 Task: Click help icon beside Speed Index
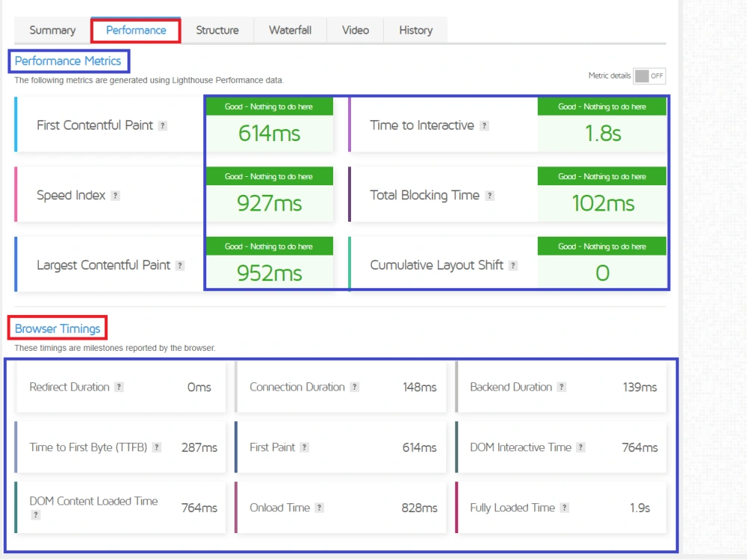coord(115,196)
